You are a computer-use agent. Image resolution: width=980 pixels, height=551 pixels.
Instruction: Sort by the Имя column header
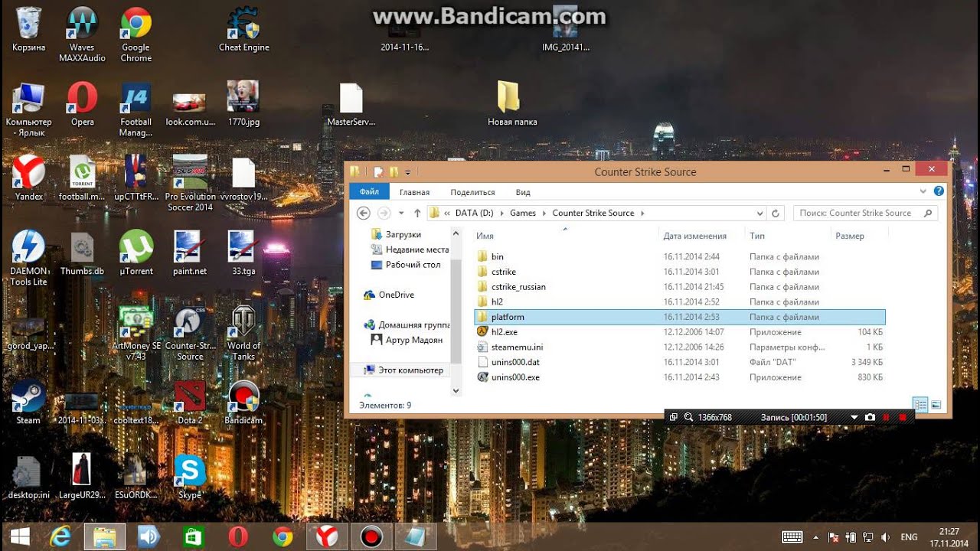565,236
